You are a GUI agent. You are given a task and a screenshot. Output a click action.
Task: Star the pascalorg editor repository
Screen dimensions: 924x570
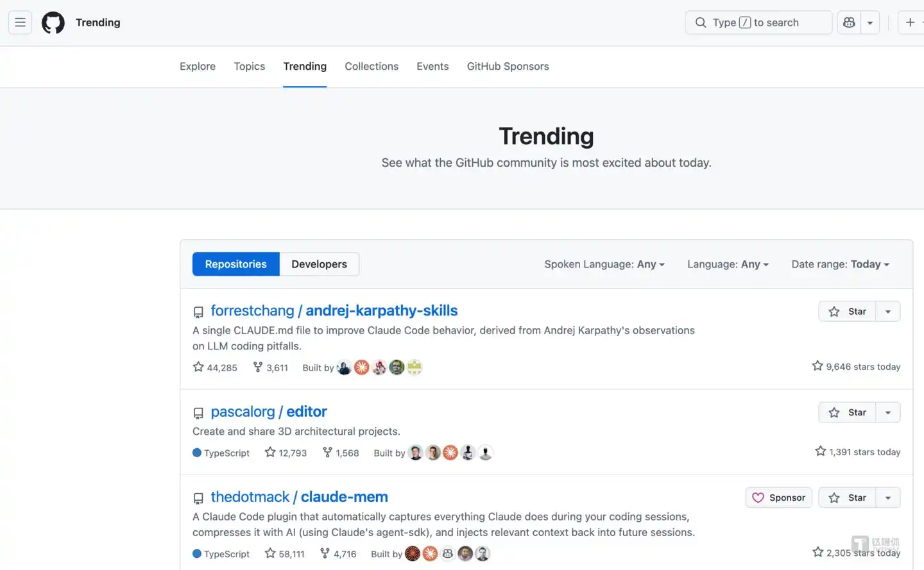point(848,412)
